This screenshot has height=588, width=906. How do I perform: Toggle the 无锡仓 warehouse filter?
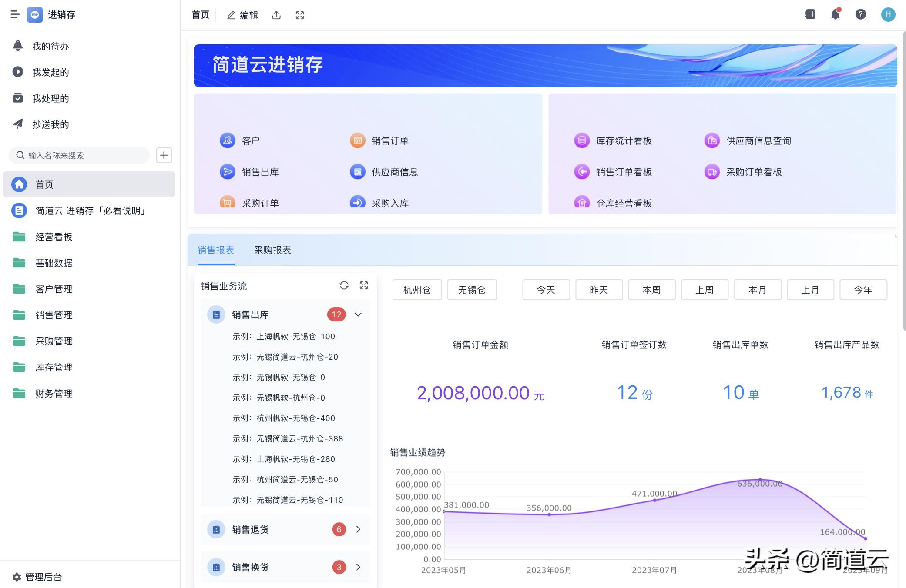472,290
